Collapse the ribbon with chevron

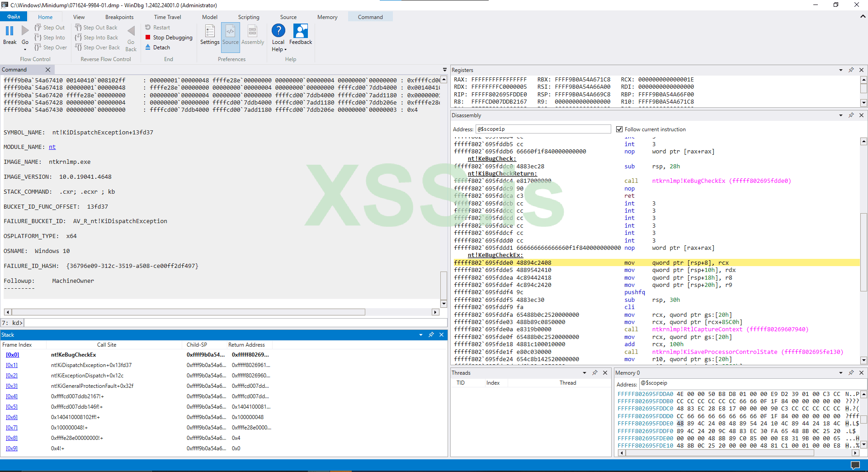point(863,16)
